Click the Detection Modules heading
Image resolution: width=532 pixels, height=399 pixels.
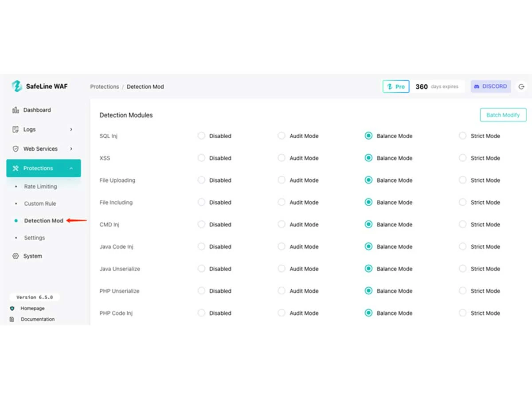point(126,115)
